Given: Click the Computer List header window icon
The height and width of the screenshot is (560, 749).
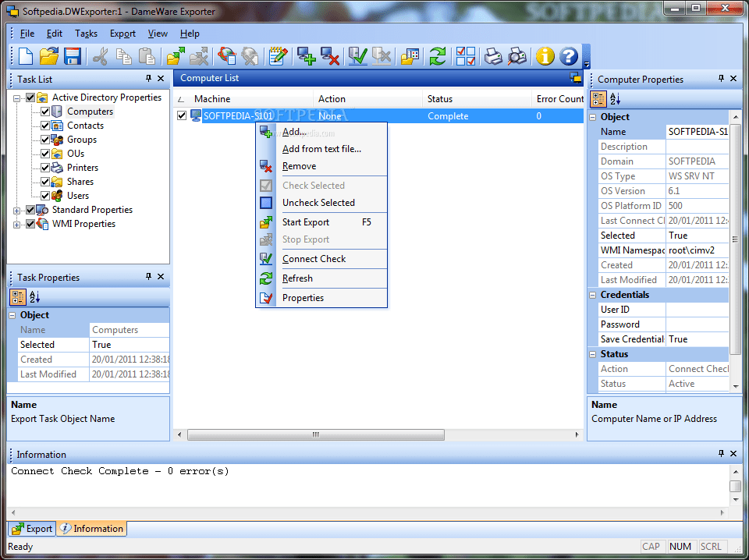Looking at the screenshot, I should click(x=576, y=78).
